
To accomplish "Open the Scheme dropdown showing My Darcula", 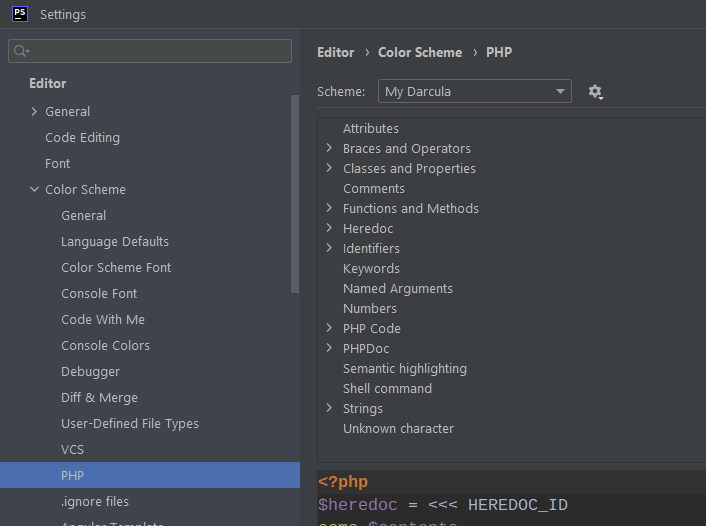I will click(475, 91).
